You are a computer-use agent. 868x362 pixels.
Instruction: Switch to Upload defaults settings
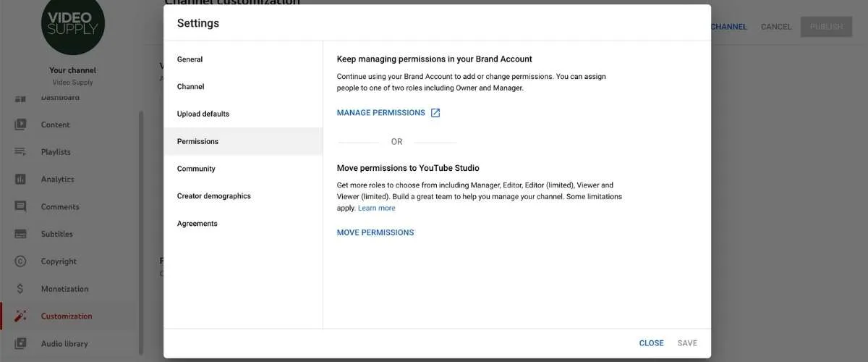(243, 114)
